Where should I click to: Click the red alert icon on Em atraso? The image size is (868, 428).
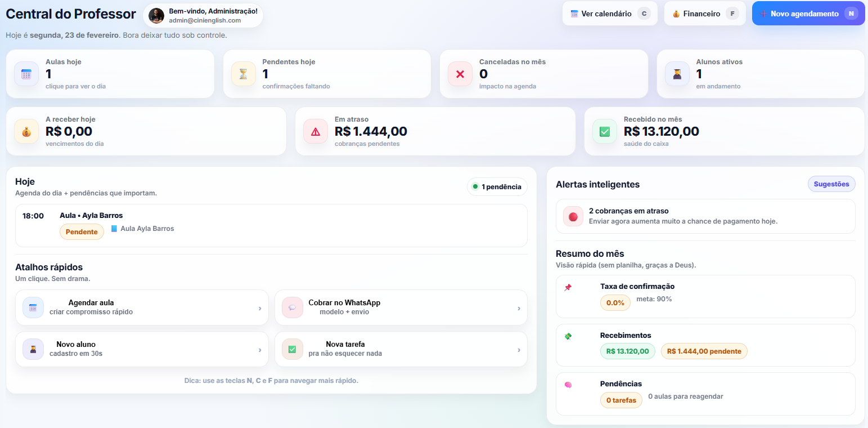(x=316, y=131)
